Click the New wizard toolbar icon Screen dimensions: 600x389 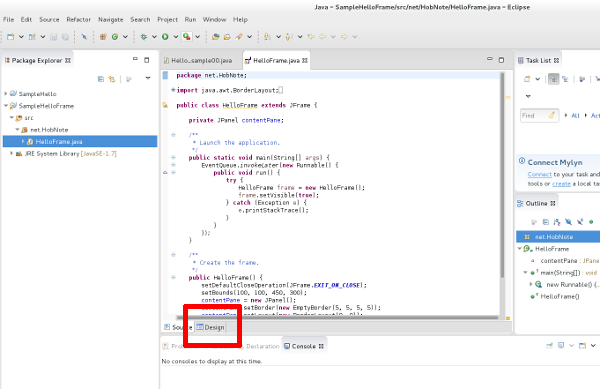pos(11,37)
